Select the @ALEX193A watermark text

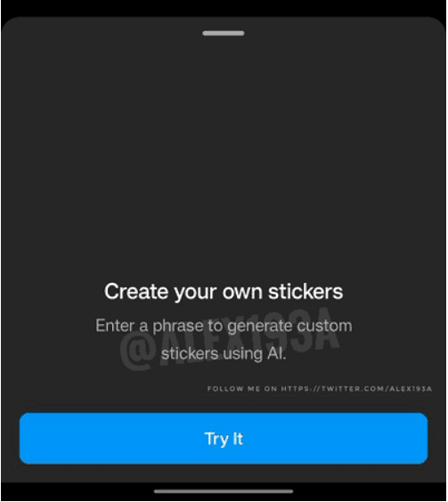[229, 339]
